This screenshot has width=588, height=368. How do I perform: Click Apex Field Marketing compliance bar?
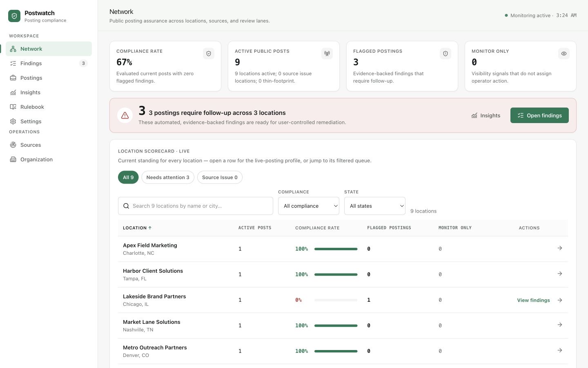(x=336, y=249)
